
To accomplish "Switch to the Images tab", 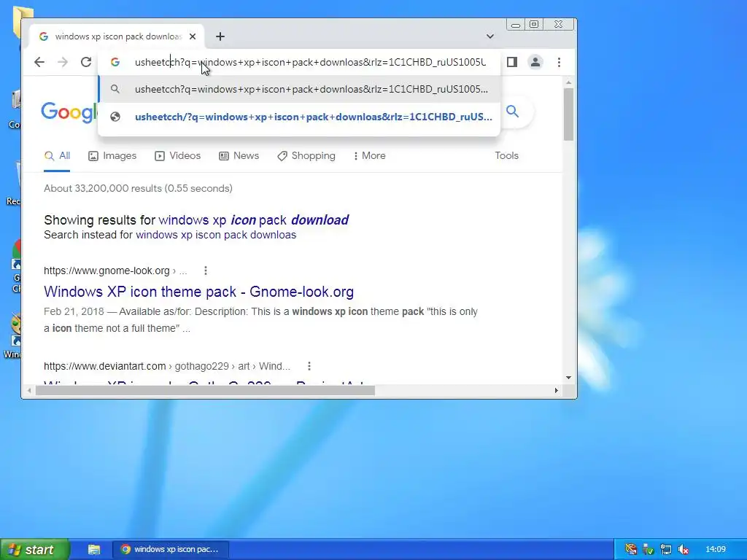I will [x=112, y=156].
